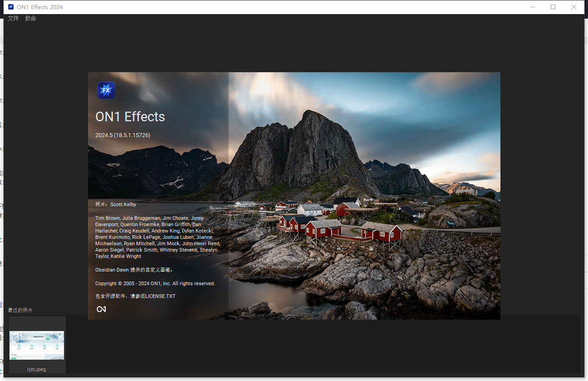The width and height of the screenshot is (588, 381).
Task: Open the rjzx.jpeg recent photo thumbnail
Action: click(37, 345)
